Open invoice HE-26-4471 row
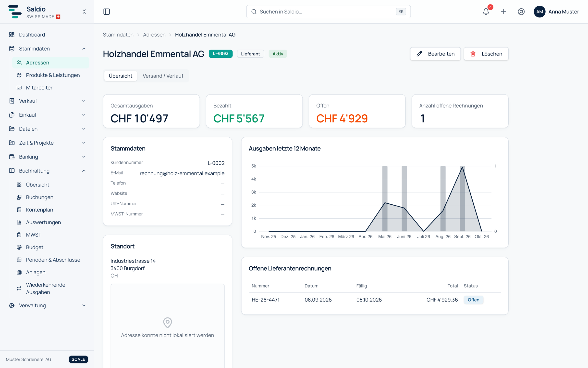The height and width of the screenshot is (368, 588). click(375, 300)
